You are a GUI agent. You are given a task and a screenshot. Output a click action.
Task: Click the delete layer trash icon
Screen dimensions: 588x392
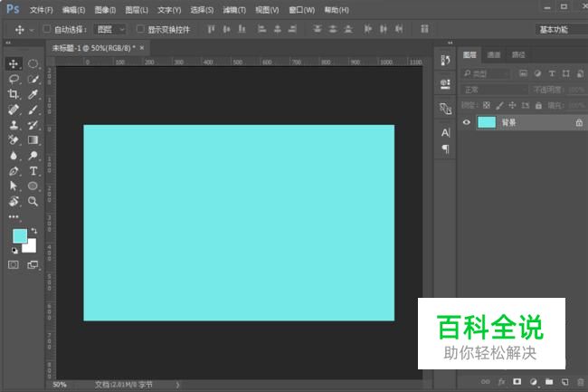(x=578, y=382)
